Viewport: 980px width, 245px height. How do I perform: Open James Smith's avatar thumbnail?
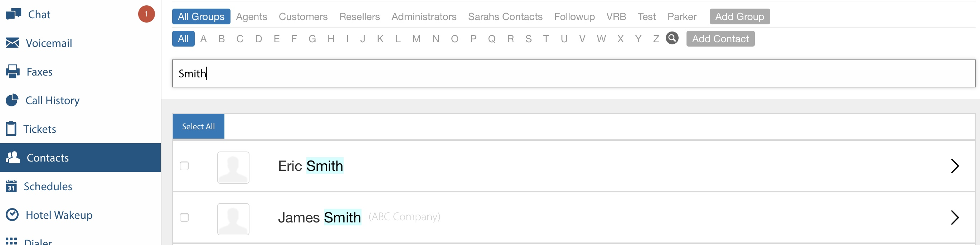233,219
